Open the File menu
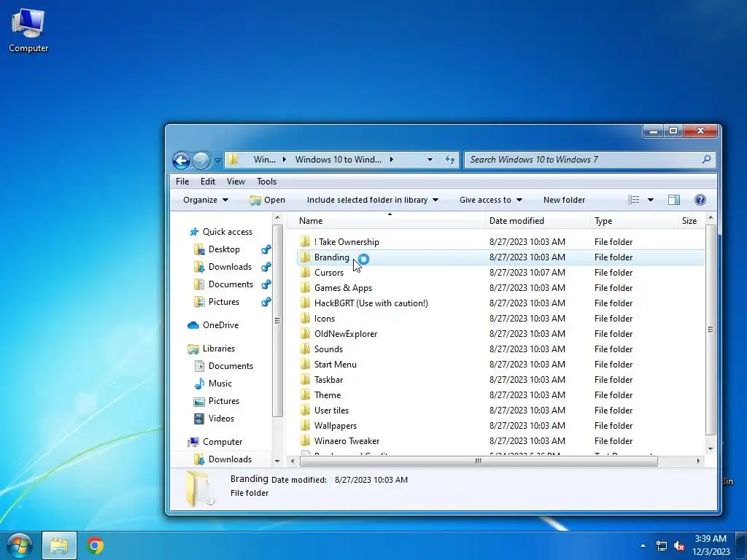Screen dimensions: 747x560 coord(182,182)
